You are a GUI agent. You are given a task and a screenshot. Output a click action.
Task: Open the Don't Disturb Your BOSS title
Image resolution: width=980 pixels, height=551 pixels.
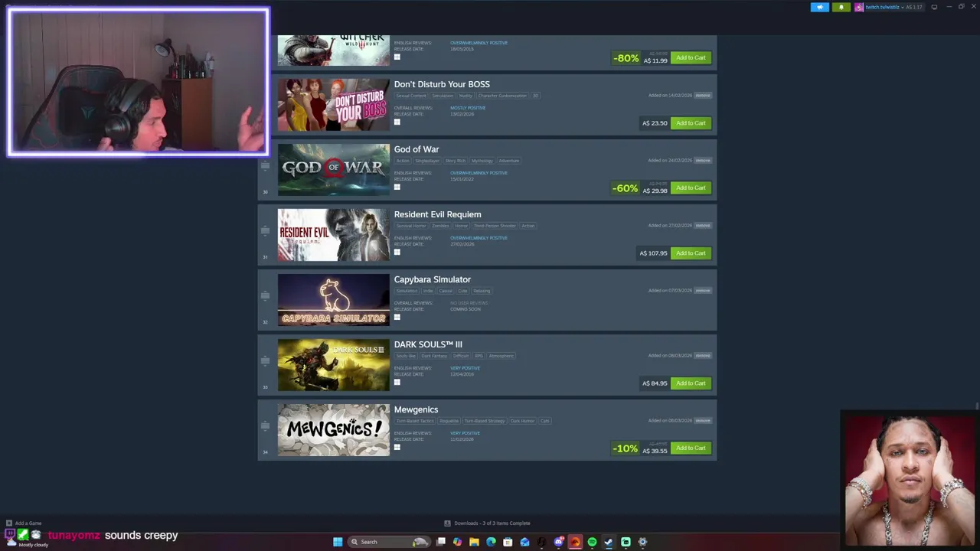[442, 84]
